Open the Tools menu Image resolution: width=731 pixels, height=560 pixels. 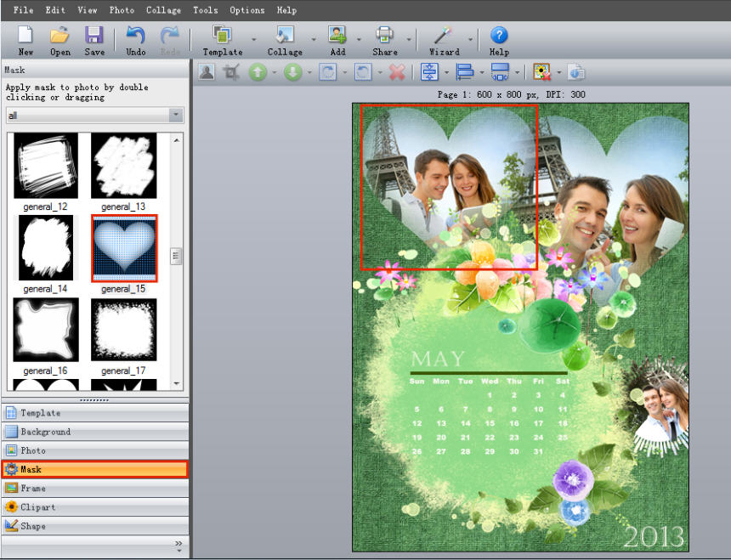205,10
